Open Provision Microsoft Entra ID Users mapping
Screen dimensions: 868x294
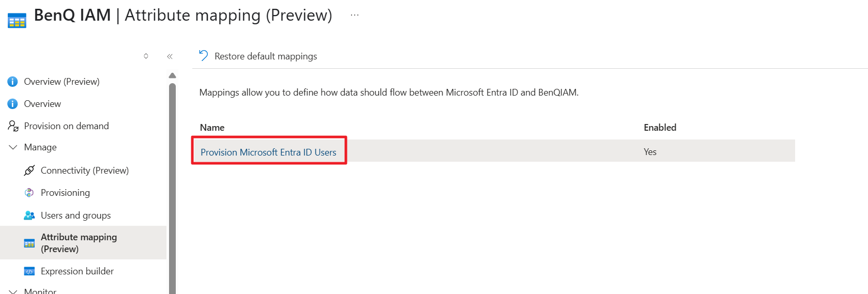pyautogui.click(x=268, y=152)
